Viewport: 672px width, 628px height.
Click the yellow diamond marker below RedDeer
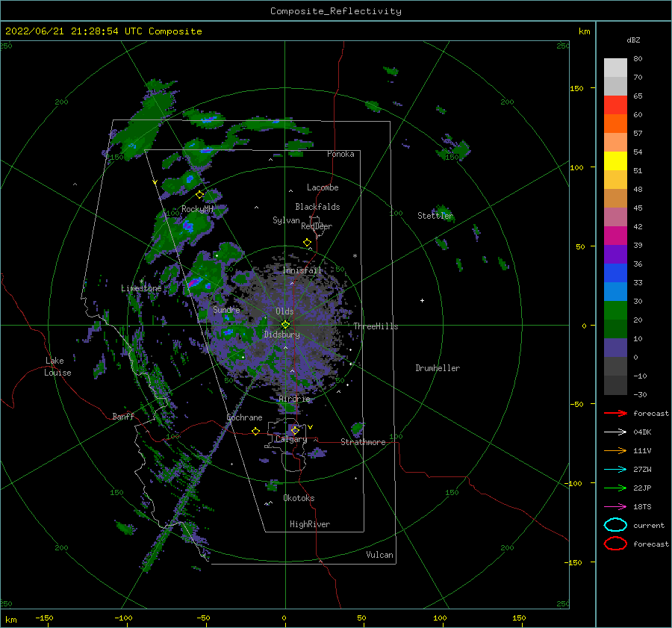coord(308,243)
